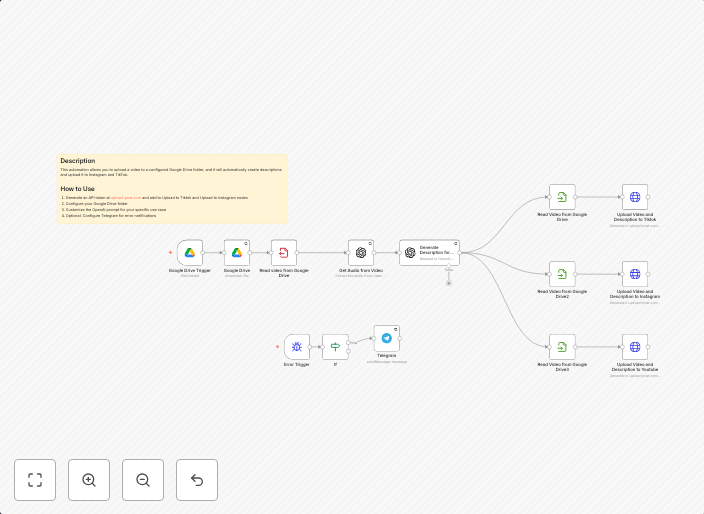The height and width of the screenshot is (514, 704).
Task: Open the Generate Description OpenAI node
Action: pyautogui.click(x=428, y=253)
